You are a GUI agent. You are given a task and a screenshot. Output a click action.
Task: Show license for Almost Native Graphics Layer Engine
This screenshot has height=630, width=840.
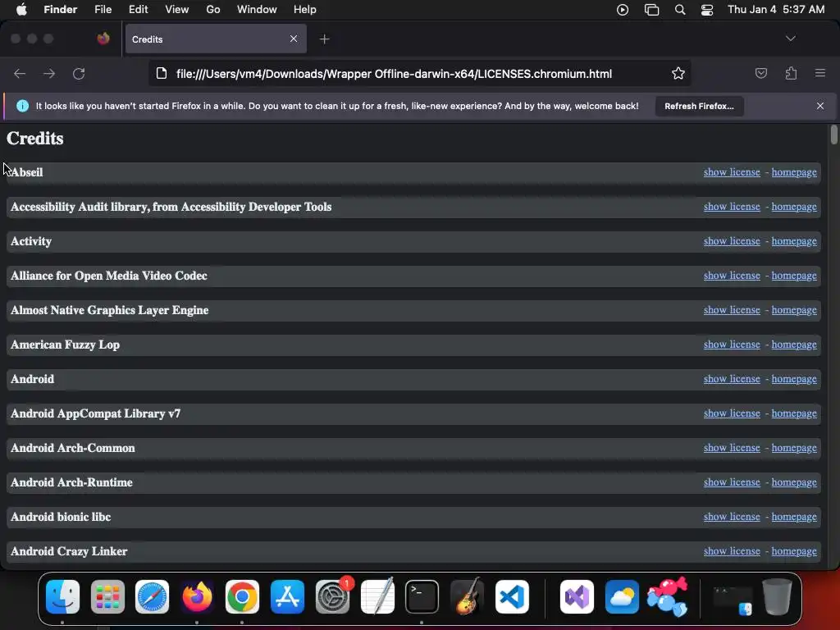(x=732, y=309)
